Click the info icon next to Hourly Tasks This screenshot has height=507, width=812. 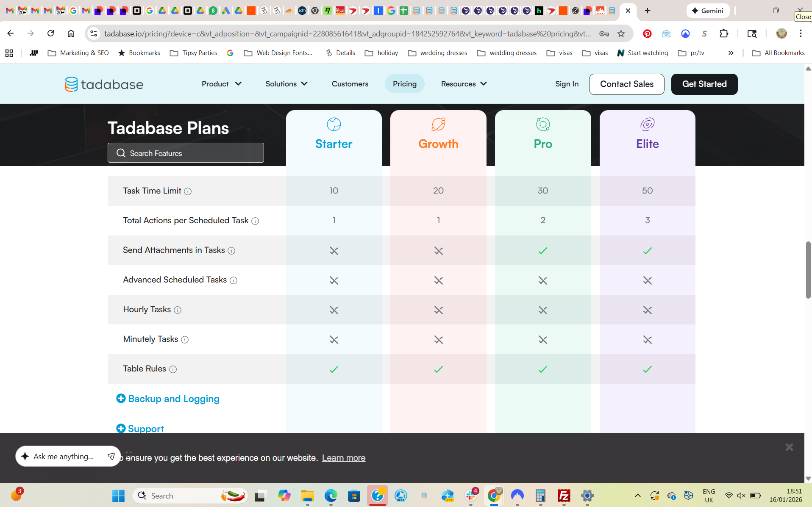178,310
